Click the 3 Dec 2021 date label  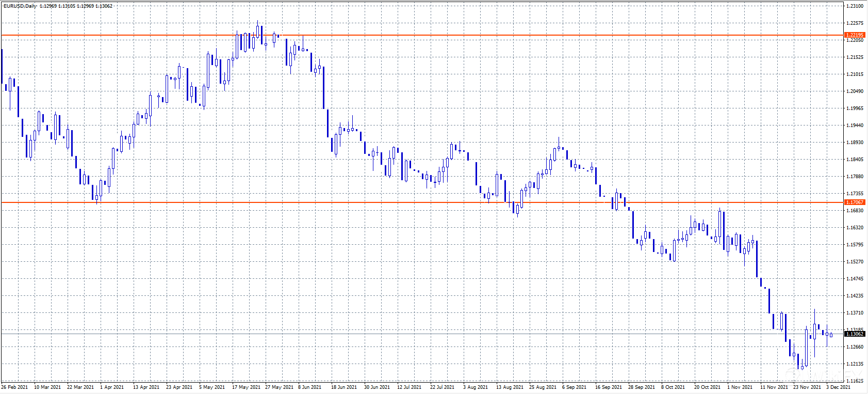point(838,387)
